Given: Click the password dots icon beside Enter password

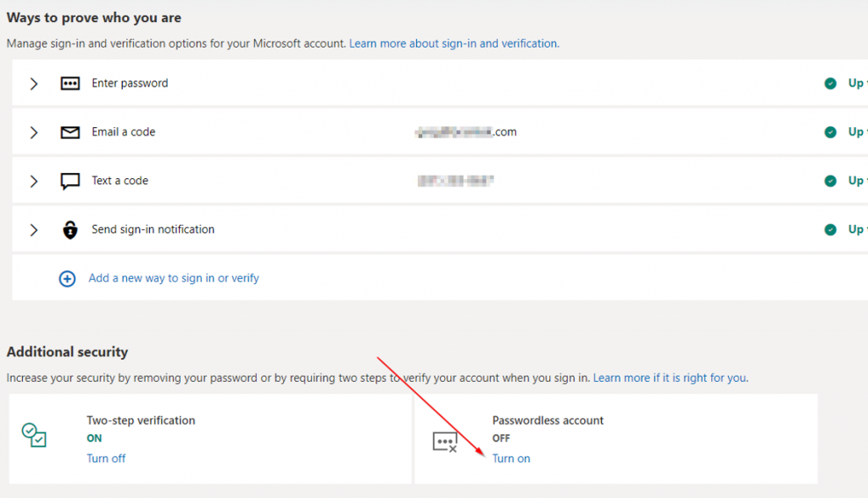Looking at the screenshot, I should (70, 84).
